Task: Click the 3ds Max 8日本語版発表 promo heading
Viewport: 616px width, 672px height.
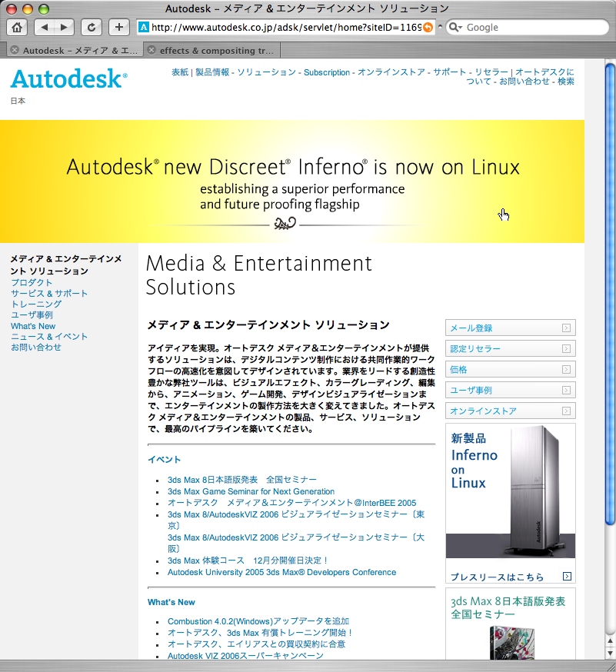Action: coord(508,607)
